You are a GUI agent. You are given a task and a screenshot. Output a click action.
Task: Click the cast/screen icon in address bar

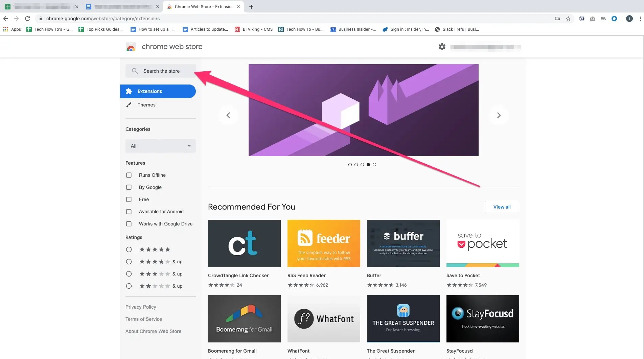(x=557, y=19)
